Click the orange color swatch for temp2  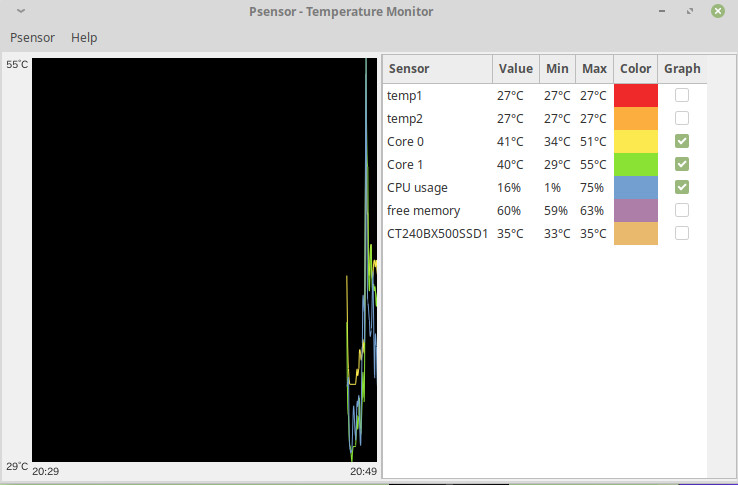click(x=635, y=119)
